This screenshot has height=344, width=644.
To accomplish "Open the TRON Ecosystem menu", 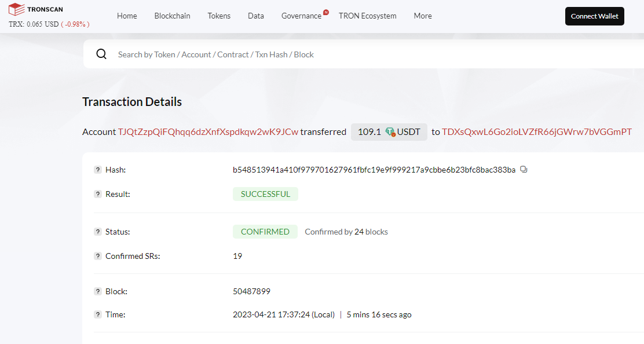I will (x=368, y=16).
